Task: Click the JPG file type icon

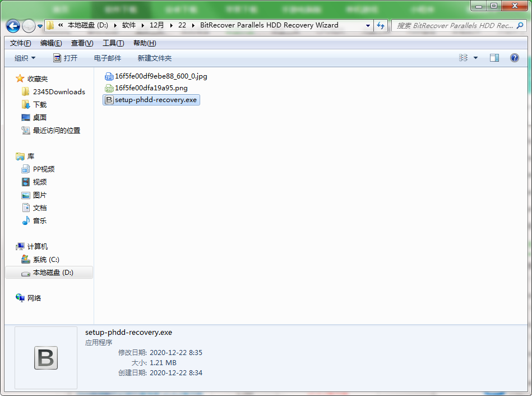Action: 109,76
